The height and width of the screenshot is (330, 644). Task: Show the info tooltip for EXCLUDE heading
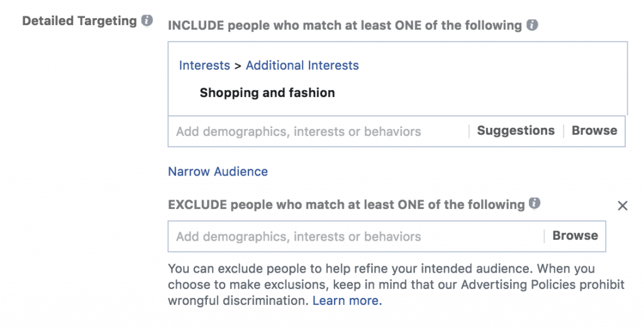(535, 203)
